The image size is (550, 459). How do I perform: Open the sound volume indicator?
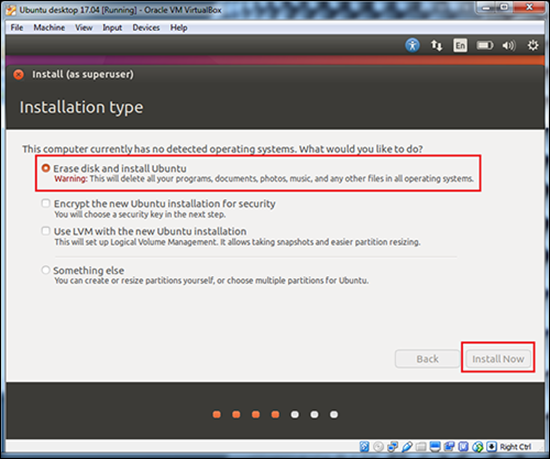tap(509, 46)
